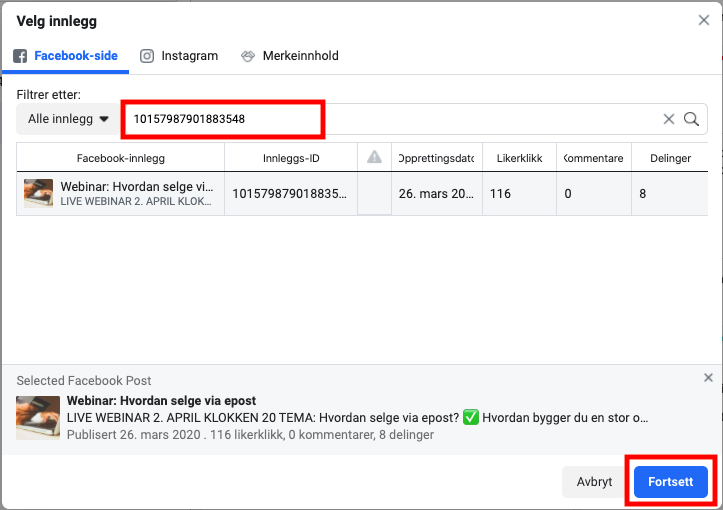Click the Avbryt button

tap(594, 482)
